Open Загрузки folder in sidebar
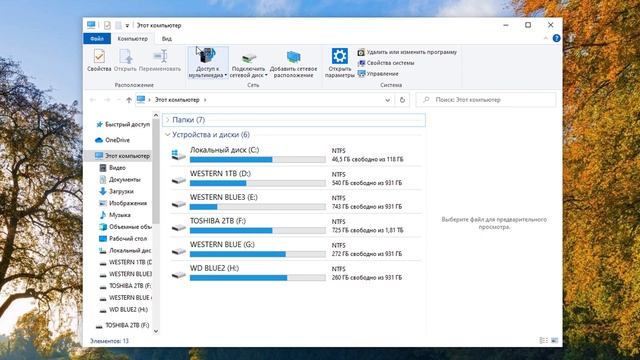The width and height of the screenshot is (640, 360). (116, 191)
